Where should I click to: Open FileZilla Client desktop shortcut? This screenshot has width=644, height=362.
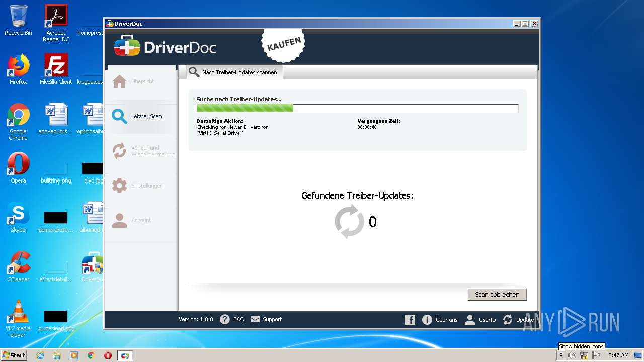click(x=56, y=69)
